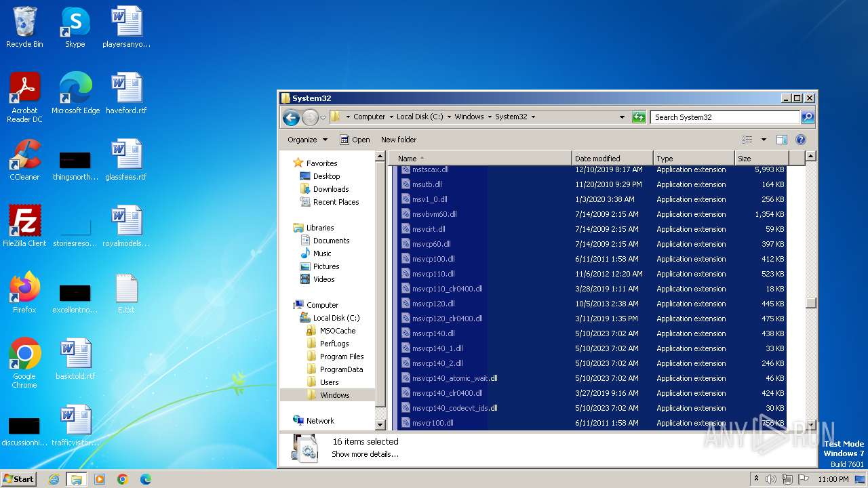Expand the address bar history dropdown
The width and height of the screenshot is (868, 488).
pos(622,117)
